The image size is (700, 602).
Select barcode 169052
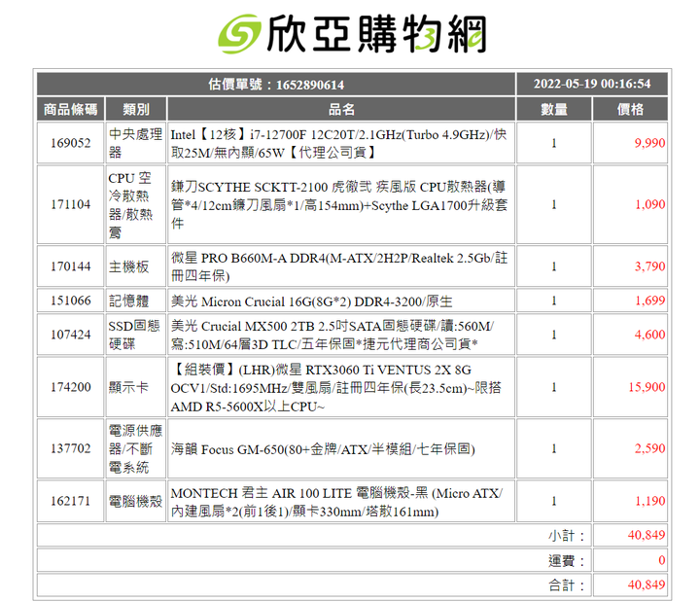pos(71,143)
